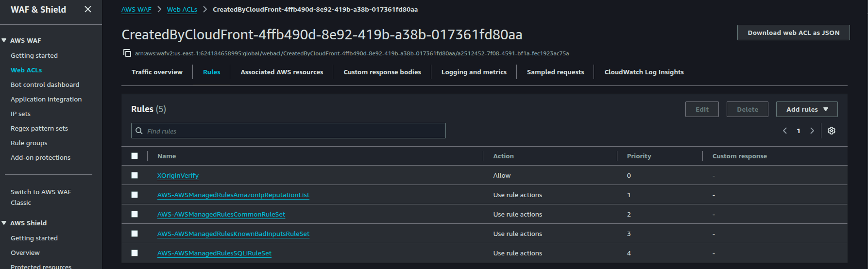
Task: Open the Associated AWS resources tab
Action: (x=282, y=72)
